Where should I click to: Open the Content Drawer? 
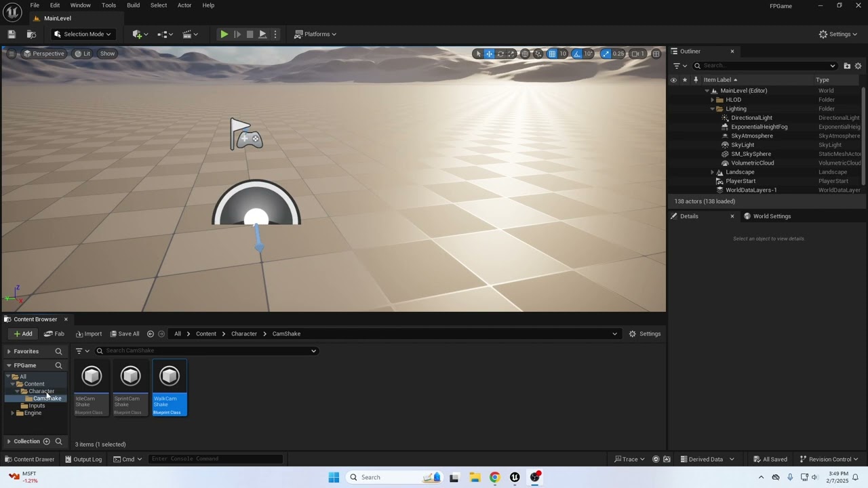pos(30,459)
